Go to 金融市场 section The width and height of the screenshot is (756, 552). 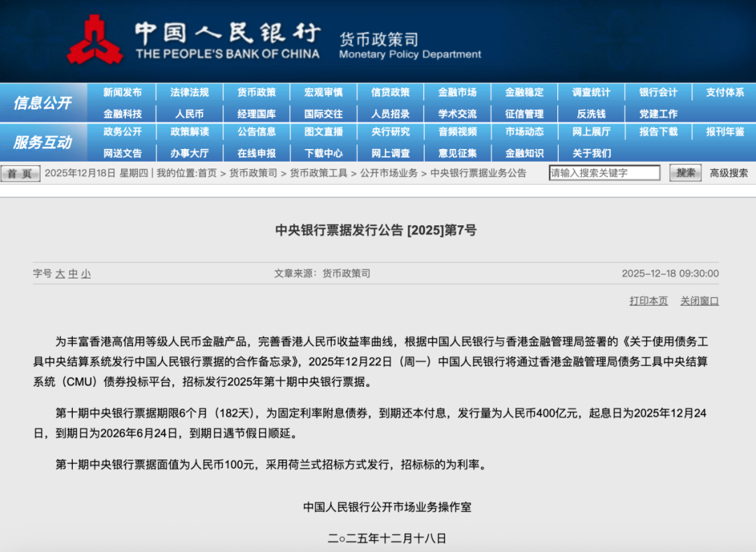(x=457, y=92)
